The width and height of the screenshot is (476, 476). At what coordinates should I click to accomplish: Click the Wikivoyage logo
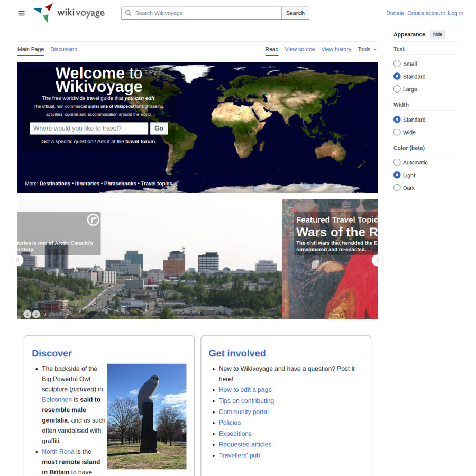(x=69, y=13)
